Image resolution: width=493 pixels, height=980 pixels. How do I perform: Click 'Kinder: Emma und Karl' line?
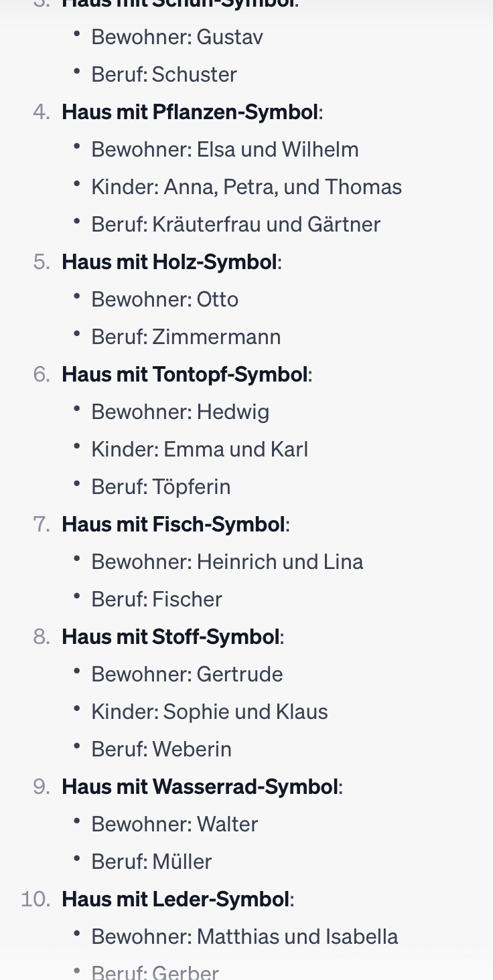pyautogui.click(x=200, y=449)
